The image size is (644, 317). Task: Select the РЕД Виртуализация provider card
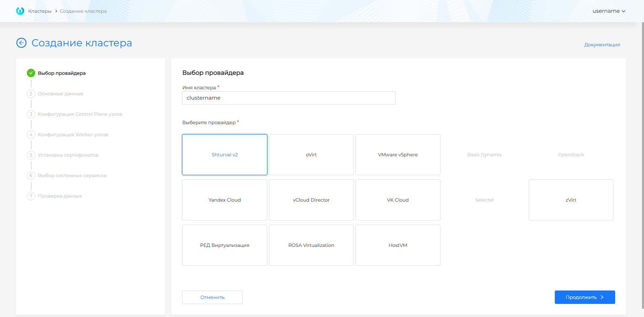tap(225, 245)
